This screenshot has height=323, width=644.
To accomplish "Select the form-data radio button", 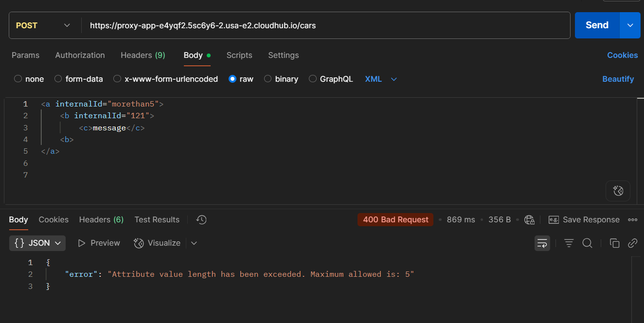I will [58, 79].
